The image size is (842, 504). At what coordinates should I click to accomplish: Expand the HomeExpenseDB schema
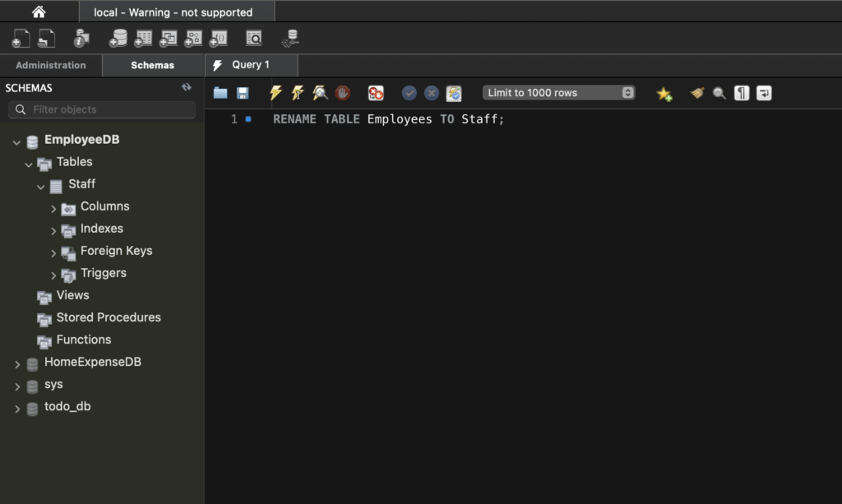click(17, 363)
